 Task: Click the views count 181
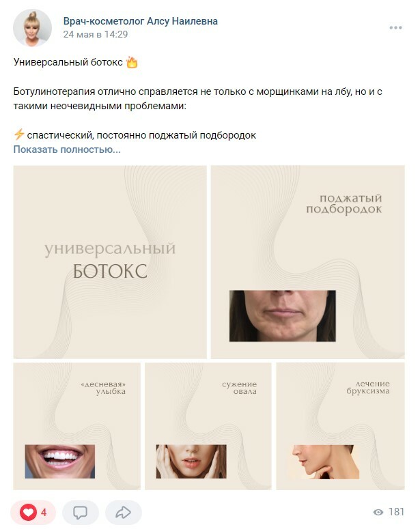(x=396, y=512)
